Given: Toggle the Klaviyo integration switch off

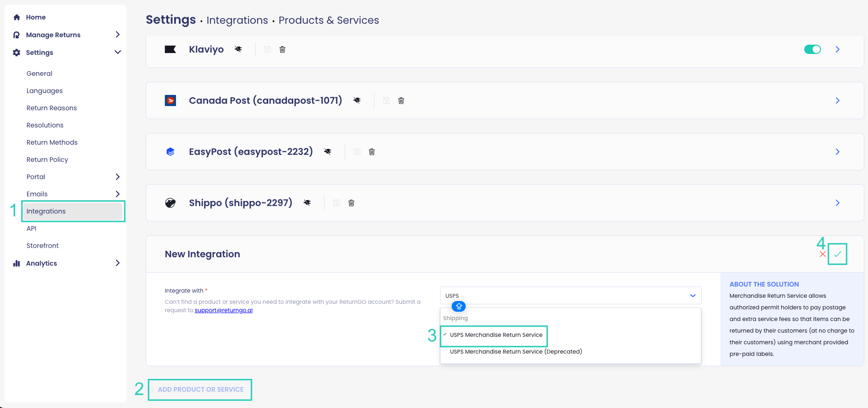Looking at the screenshot, I should coord(813,49).
